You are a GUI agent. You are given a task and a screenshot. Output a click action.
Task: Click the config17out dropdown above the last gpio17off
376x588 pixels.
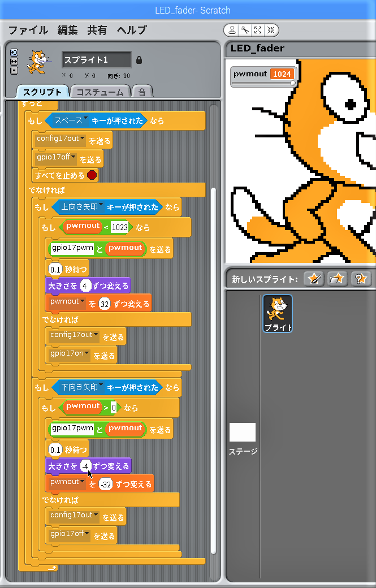tap(74, 516)
